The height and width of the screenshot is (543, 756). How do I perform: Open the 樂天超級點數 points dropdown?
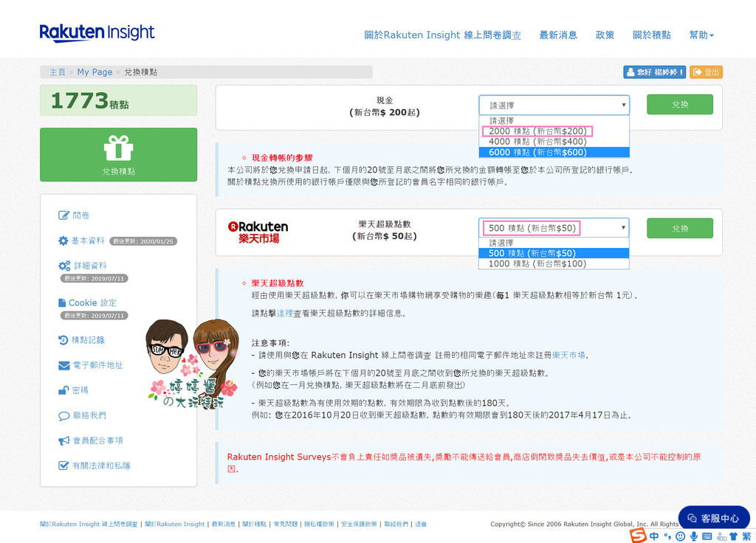coord(554,228)
